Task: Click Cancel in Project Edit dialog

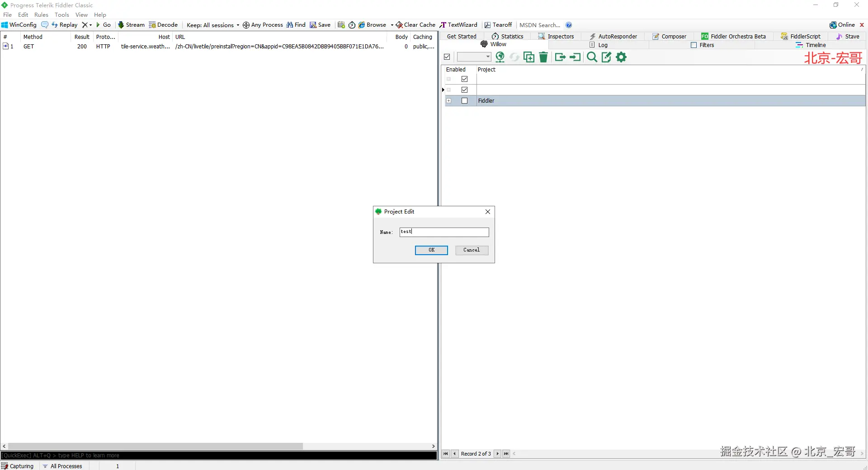Action: point(472,250)
